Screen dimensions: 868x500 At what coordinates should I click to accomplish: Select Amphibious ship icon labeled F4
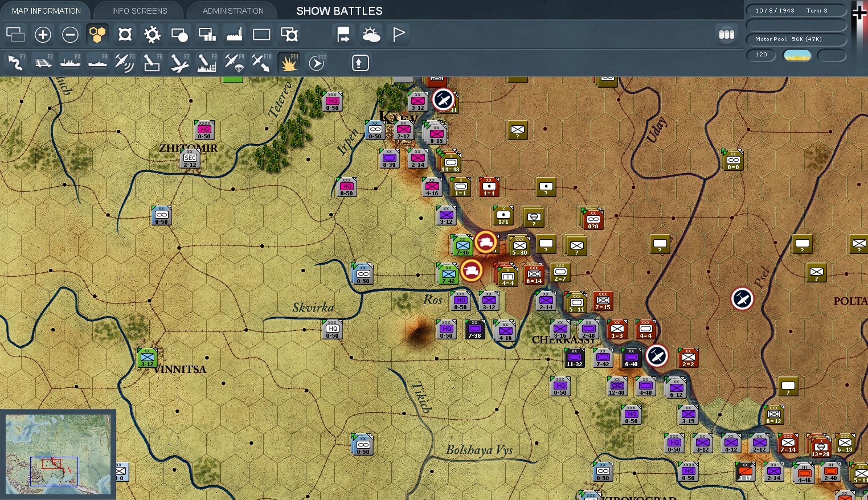click(x=97, y=63)
